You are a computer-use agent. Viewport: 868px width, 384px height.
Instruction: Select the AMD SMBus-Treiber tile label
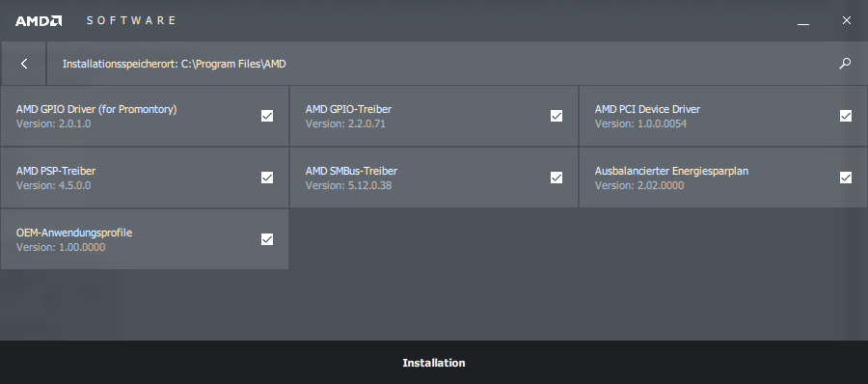pyautogui.click(x=351, y=171)
